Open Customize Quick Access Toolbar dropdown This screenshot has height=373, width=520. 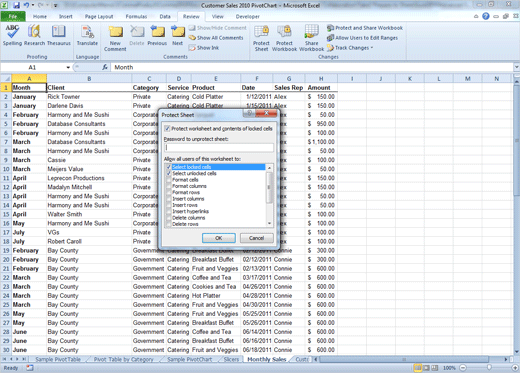pyautogui.click(x=56, y=6)
